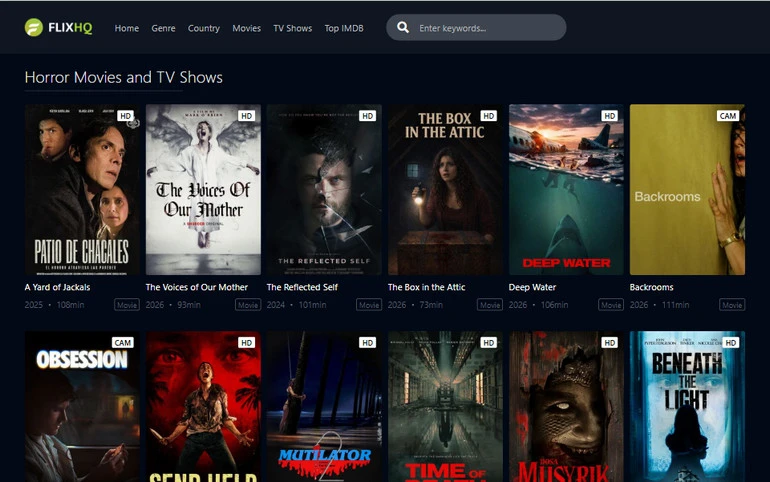Click HD badge on Mutilator 2 poster

pyautogui.click(x=367, y=343)
